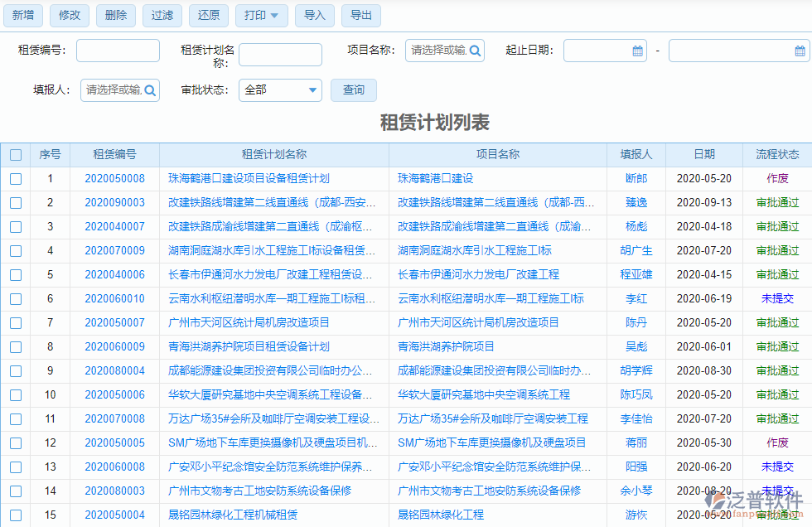
Task: Click the 还原 restore toolbar button
Action: [208, 15]
